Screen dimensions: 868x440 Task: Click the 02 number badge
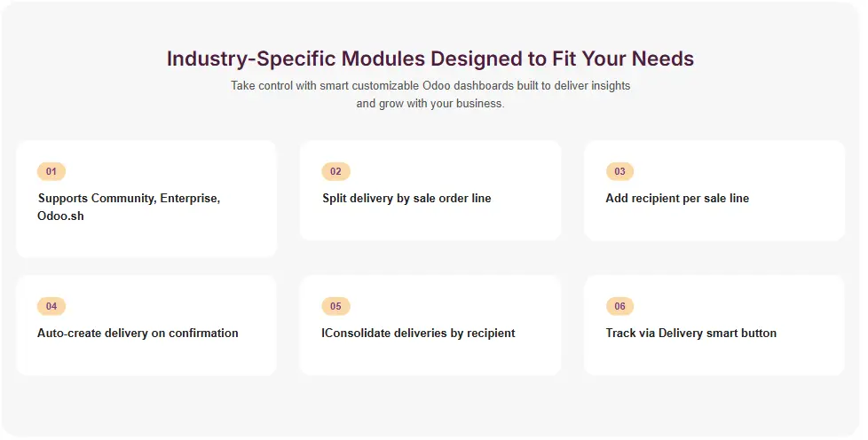tap(335, 171)
